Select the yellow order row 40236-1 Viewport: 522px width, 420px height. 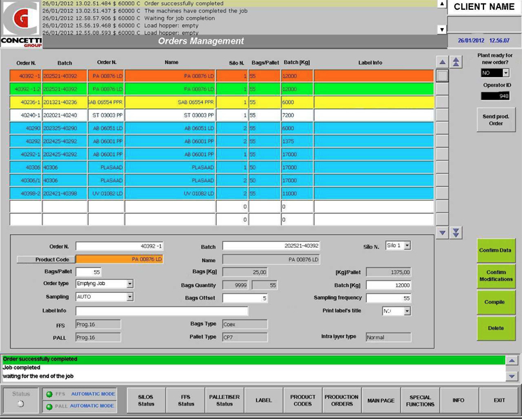222,102
